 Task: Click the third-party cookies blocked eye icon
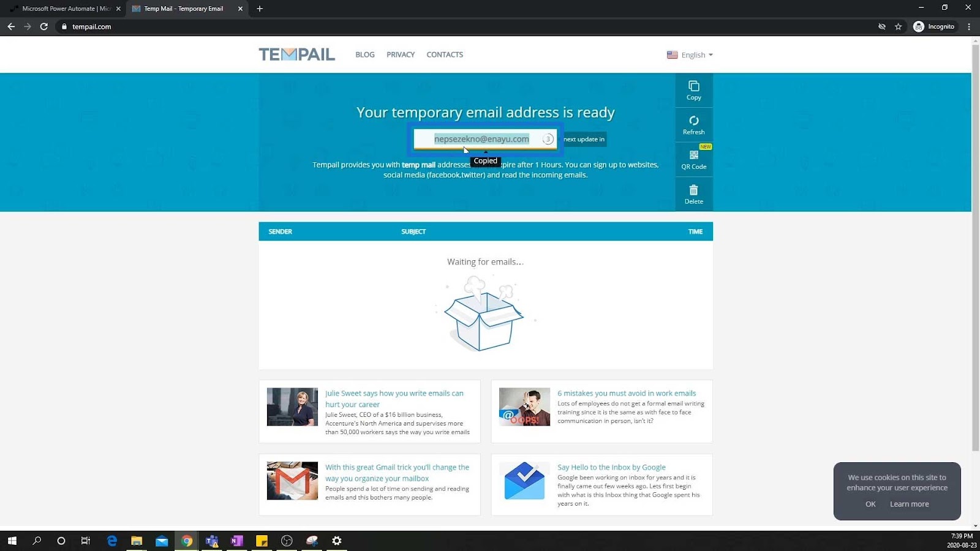click(882, 26)
